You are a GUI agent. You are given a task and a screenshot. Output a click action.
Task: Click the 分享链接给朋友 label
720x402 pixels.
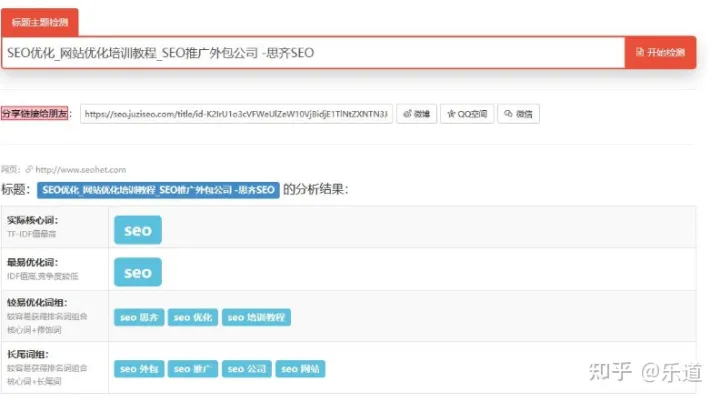pos(35,113)
